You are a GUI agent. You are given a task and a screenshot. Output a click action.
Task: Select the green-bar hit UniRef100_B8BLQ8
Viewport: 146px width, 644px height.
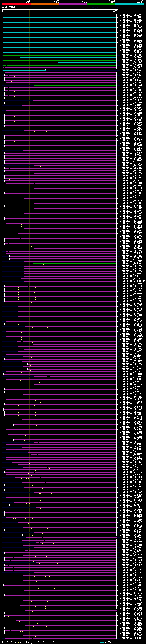131,55
